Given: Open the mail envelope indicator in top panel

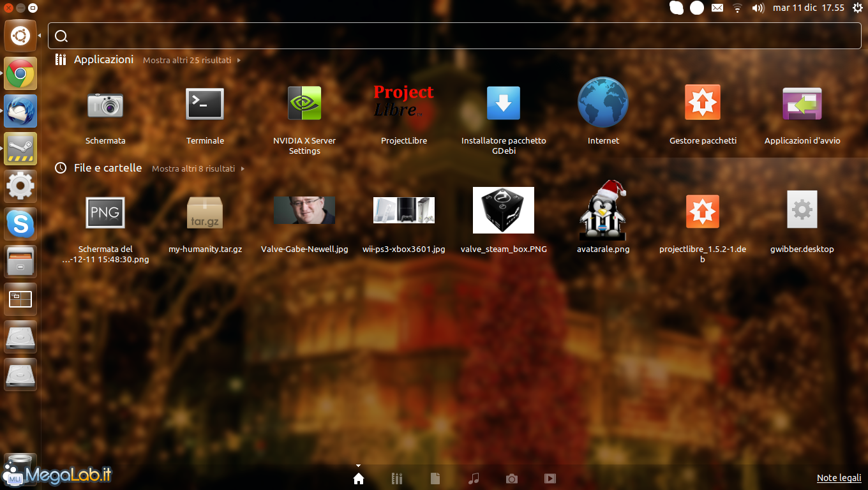Looking at the screenshot, I should click(x=717, y=8).
